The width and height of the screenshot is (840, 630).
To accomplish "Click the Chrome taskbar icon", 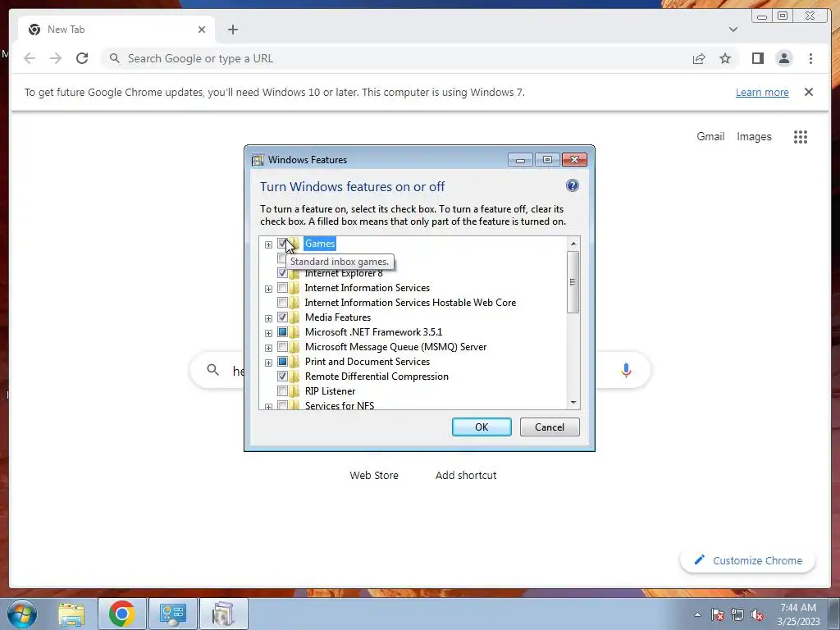I will [121, 614].
